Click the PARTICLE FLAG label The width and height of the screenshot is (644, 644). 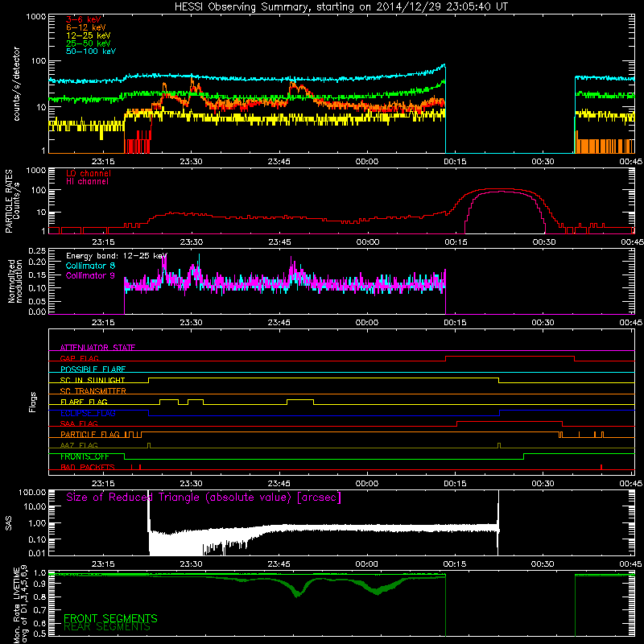90,435
